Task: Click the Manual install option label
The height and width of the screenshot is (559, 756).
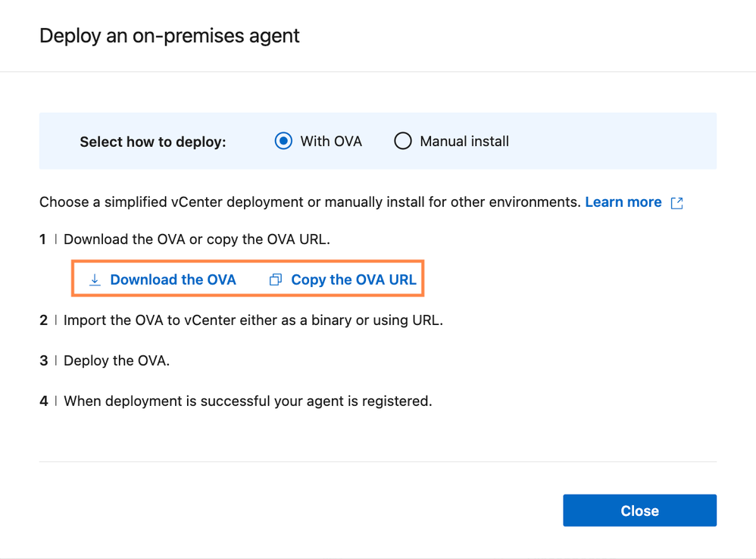Action: [464, 141]
